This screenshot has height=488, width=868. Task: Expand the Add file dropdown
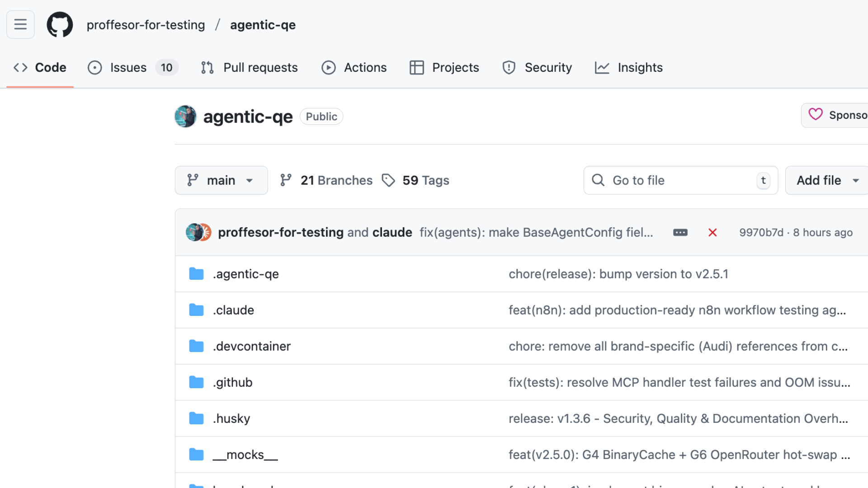[827, 180]
